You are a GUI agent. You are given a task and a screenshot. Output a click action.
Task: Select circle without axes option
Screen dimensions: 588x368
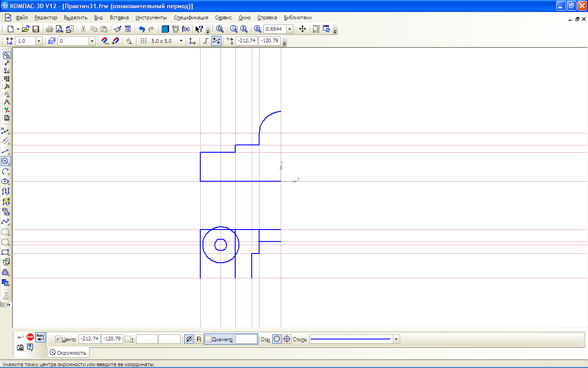coord(277,339)
